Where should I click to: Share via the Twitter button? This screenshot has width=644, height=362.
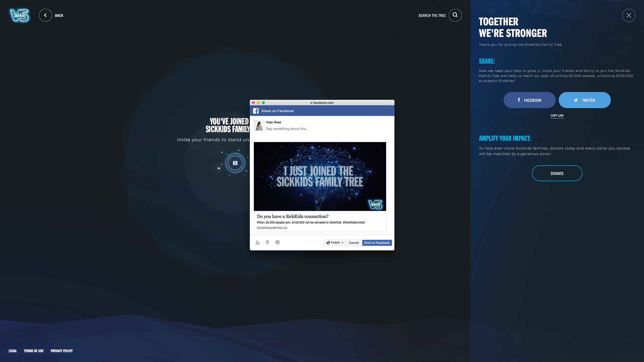(585, 100)
